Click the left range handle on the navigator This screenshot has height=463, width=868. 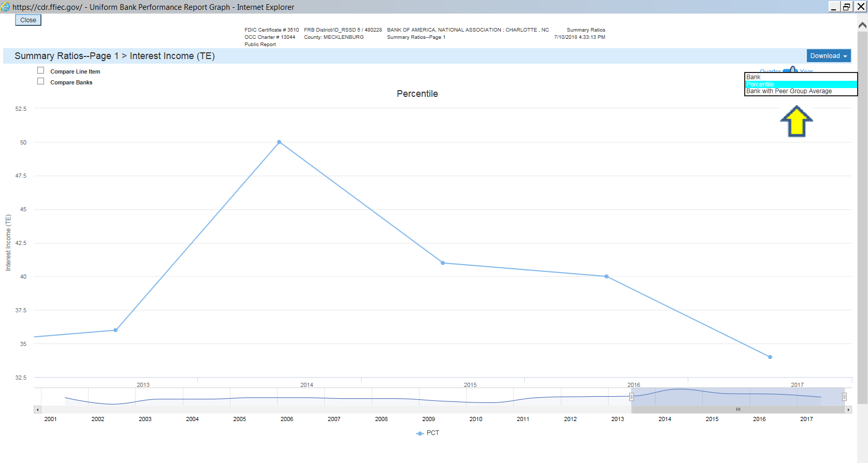coord(631,397)
